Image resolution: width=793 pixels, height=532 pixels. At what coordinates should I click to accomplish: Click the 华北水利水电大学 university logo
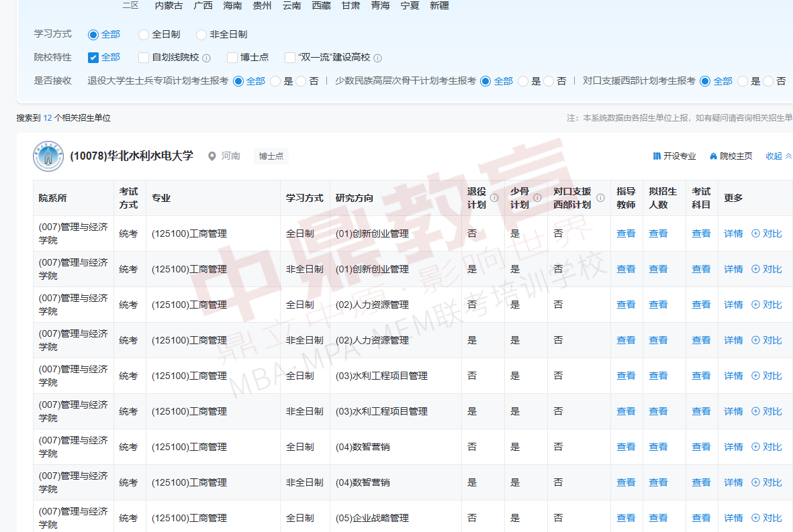tap(48, 156)
